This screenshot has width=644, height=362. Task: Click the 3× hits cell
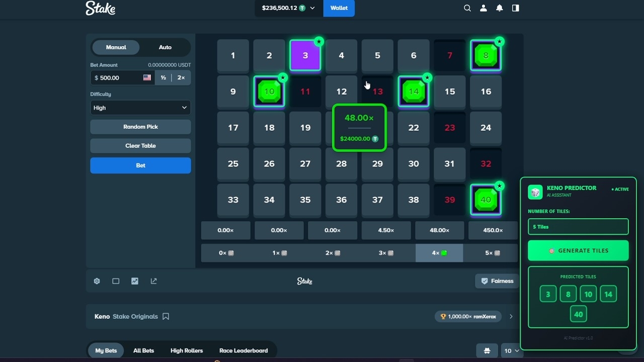[x=386, y=253]
